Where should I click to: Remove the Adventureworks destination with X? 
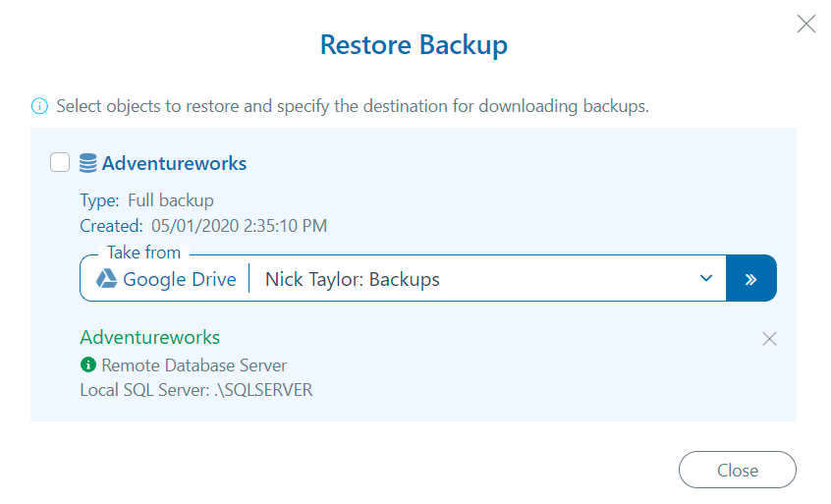point(770,339)
